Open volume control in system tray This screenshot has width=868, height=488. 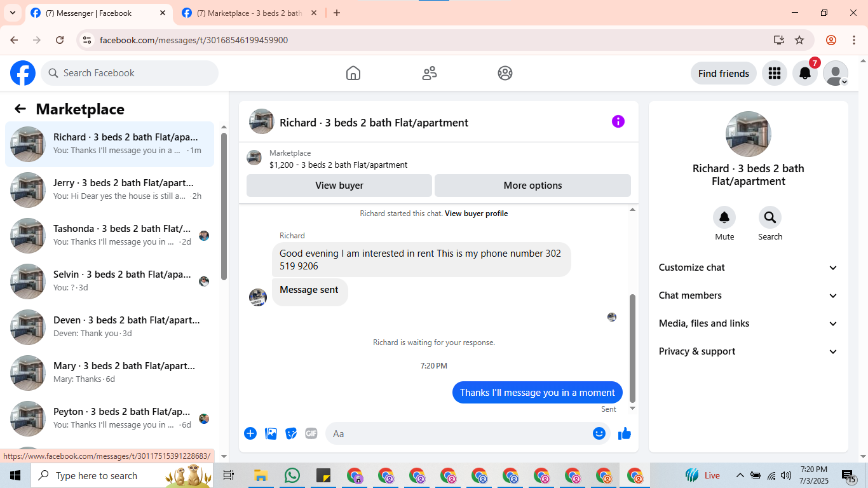pos(786,475)
